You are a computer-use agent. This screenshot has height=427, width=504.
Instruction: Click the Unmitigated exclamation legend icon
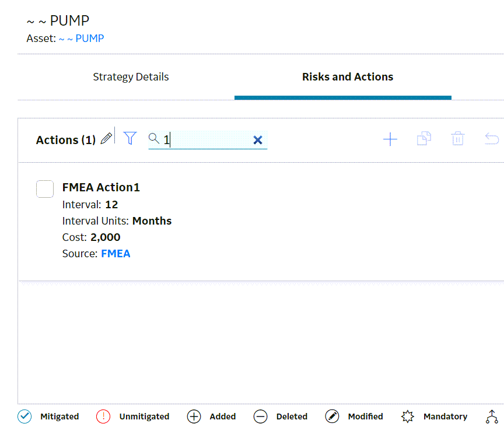pos(103,416)
